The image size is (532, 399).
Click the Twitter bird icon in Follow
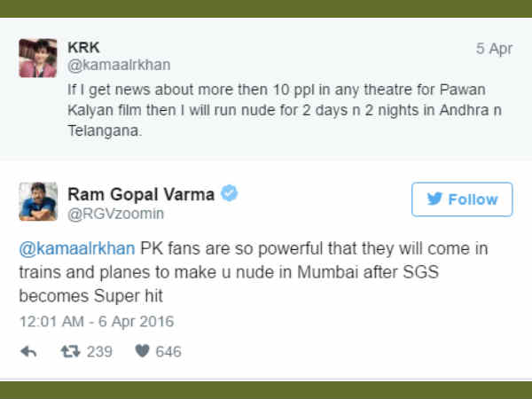point(437,199)
